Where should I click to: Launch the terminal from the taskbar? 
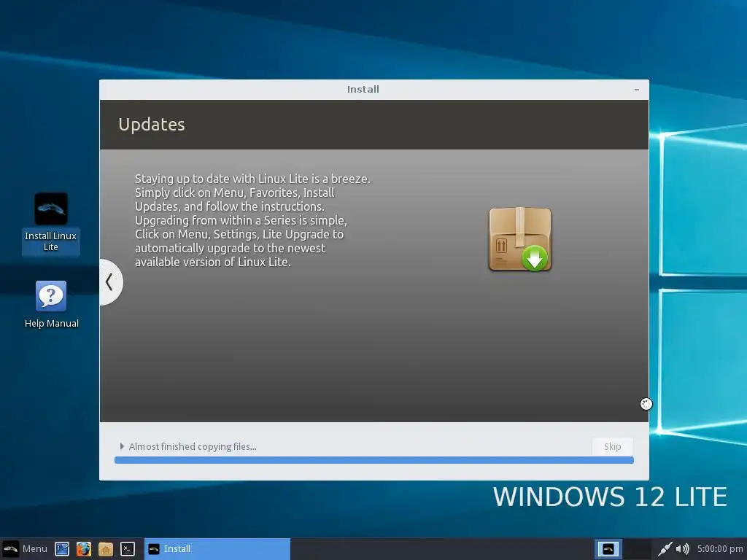coord(128,548)
